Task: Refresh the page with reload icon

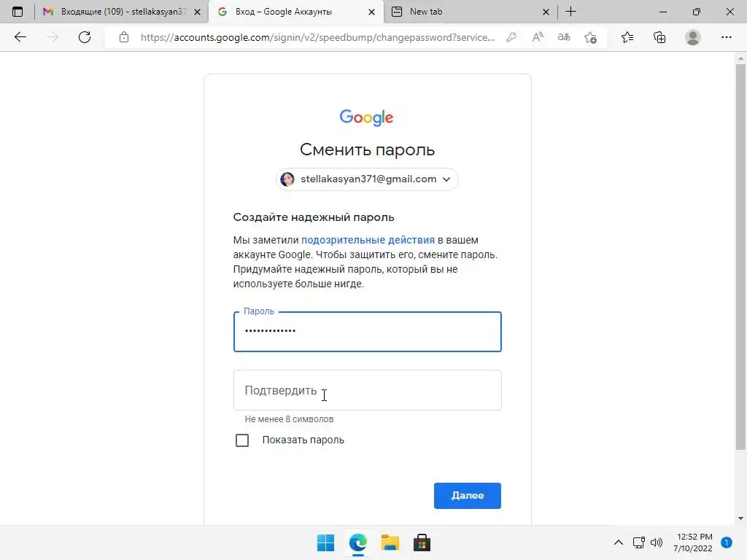Action: pos(85,37)
